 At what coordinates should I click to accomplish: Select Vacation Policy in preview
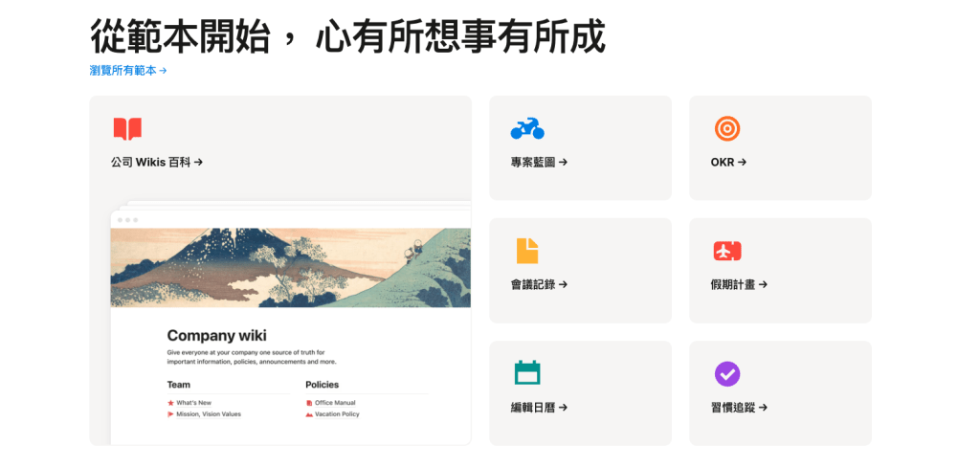337,413
